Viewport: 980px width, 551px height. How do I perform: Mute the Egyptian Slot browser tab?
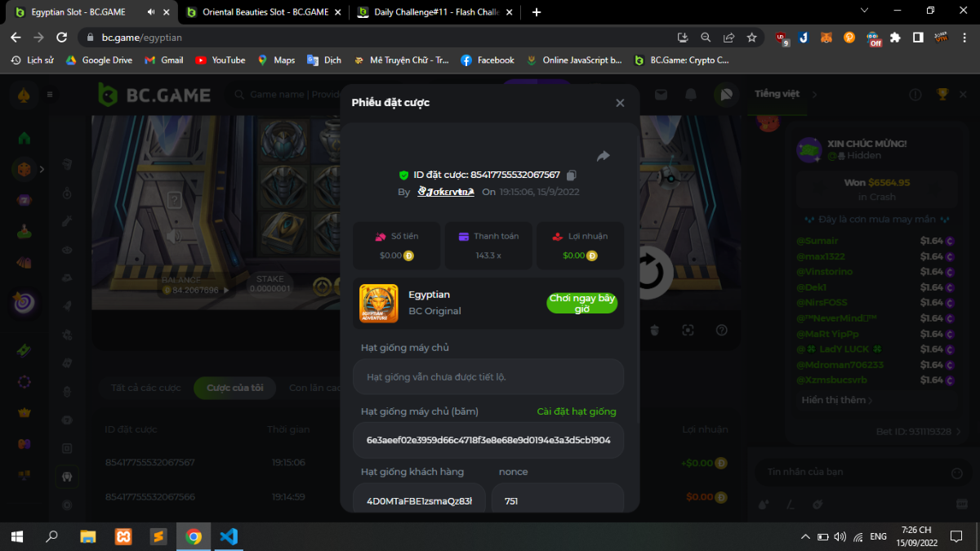tap(151, 12)
